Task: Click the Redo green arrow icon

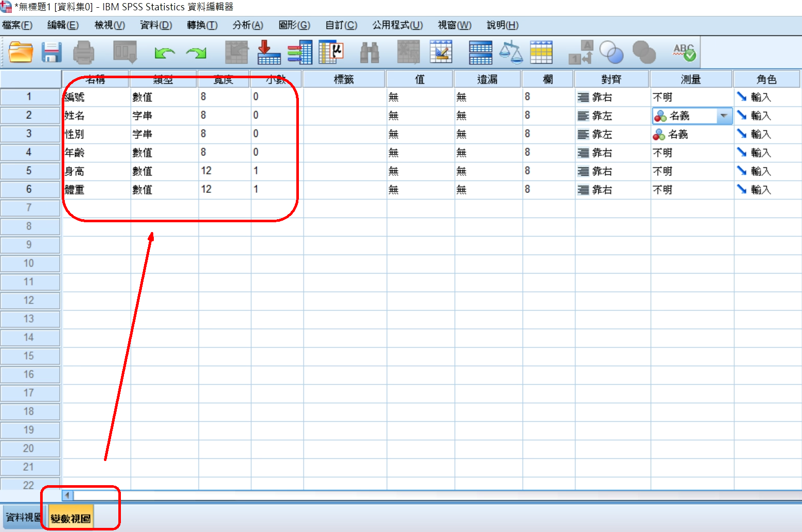Action: 197,52
